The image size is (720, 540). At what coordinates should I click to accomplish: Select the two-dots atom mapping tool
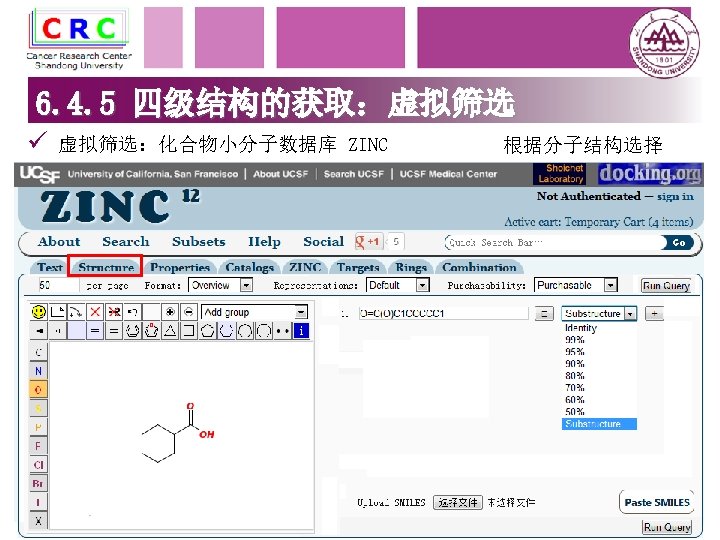click(x=282, y=331)
